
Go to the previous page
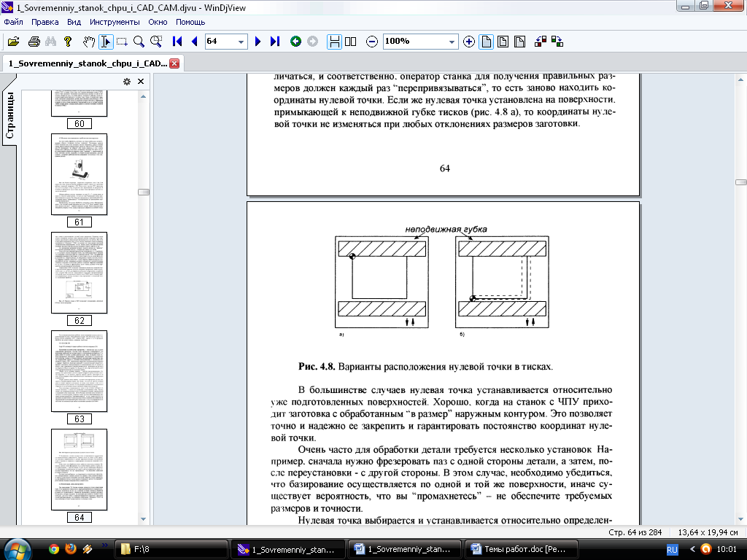(194, 42)
